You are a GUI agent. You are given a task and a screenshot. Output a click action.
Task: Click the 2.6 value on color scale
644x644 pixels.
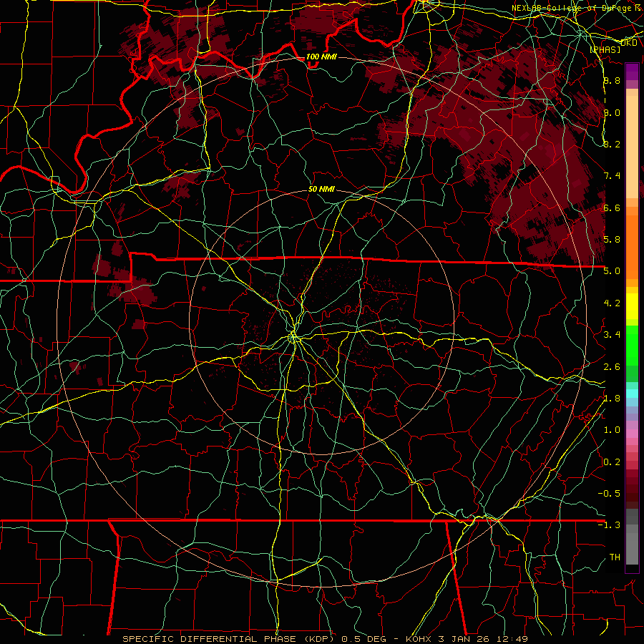click(612, 367)
